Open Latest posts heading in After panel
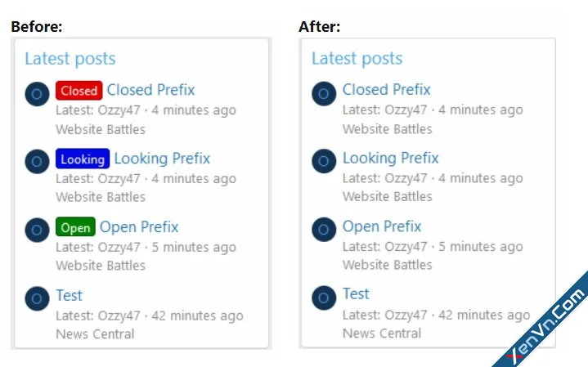The width and height of the screenshot is (588, 367). coord(357,58)
